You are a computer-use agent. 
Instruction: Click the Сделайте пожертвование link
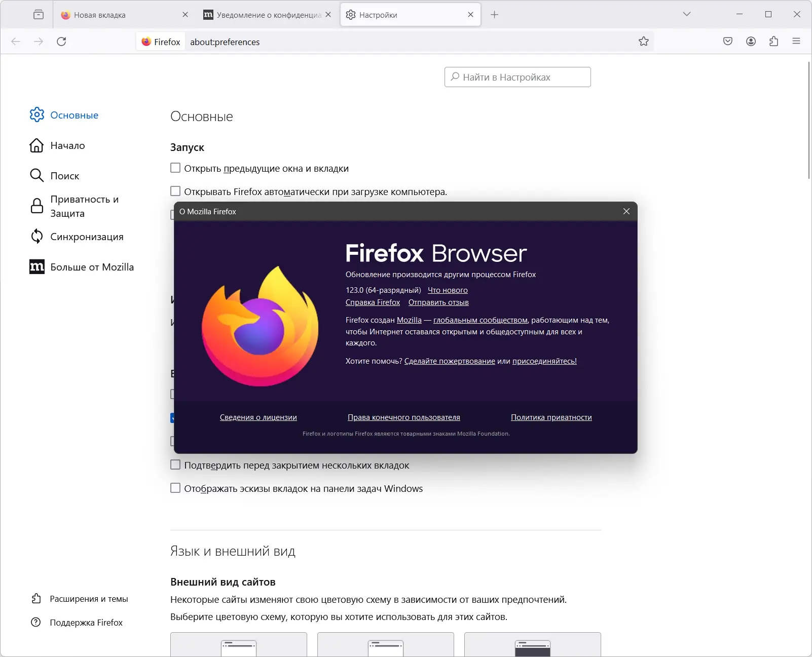[x=450, y=361]
